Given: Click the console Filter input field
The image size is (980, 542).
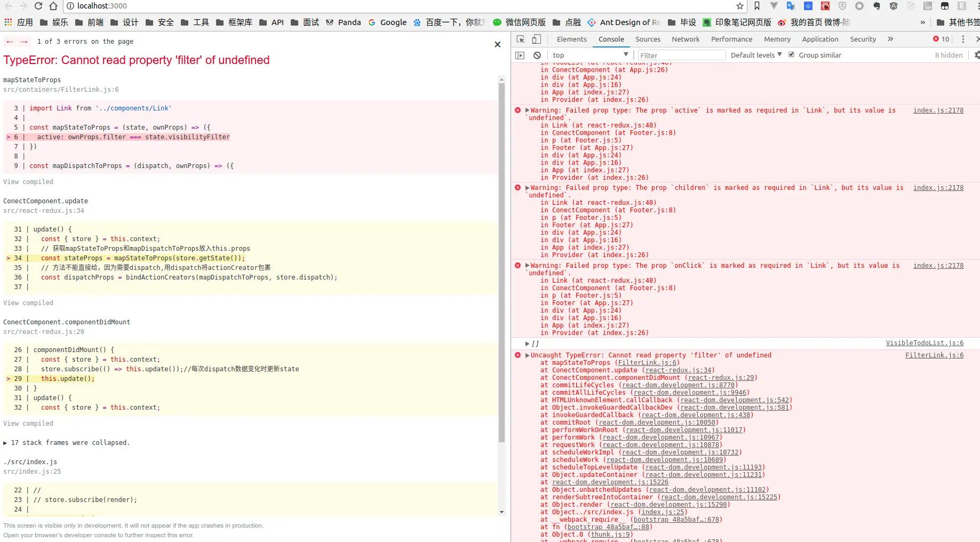Looking at the screenshot, I should pos(681,55).
